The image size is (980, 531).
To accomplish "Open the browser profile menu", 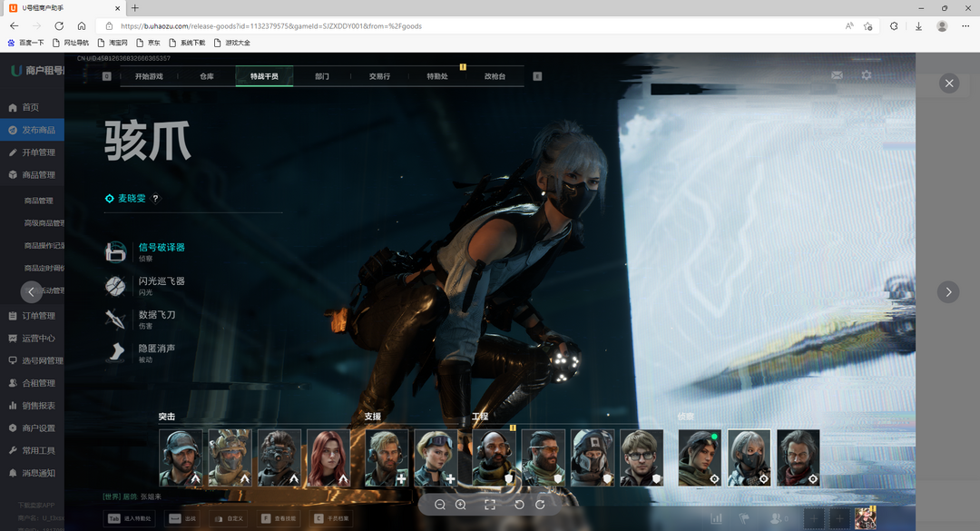I will click(942, 25).
